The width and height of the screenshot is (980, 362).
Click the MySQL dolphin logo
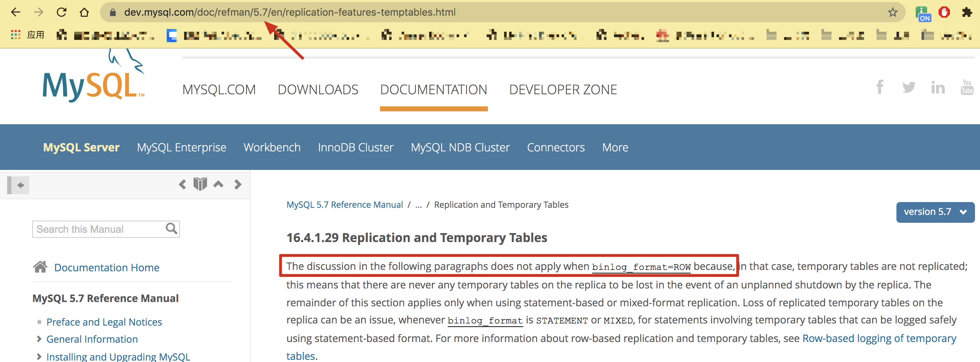(x=93, y=75)
